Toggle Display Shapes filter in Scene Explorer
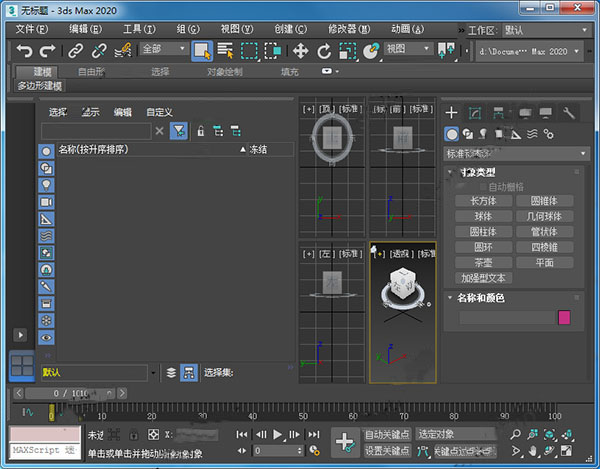The height and width of the screenshot is (469, 600). click(x=46, y=168)
